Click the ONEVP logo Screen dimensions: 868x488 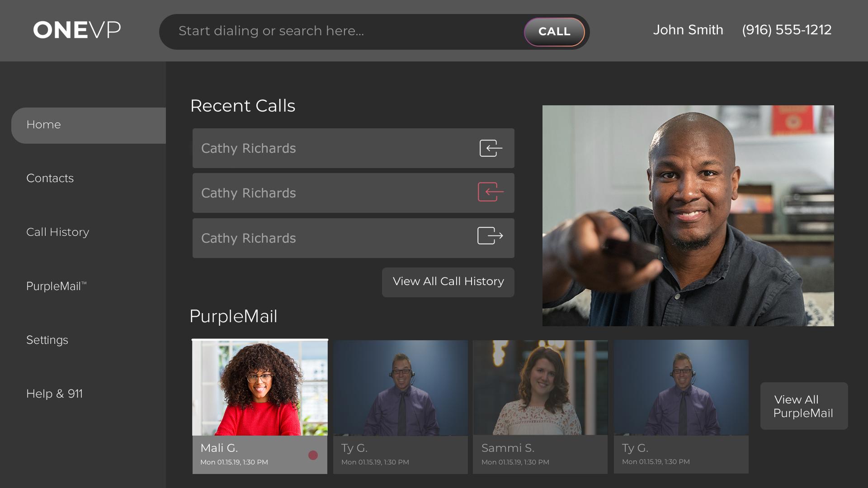[x=77, y=30]
